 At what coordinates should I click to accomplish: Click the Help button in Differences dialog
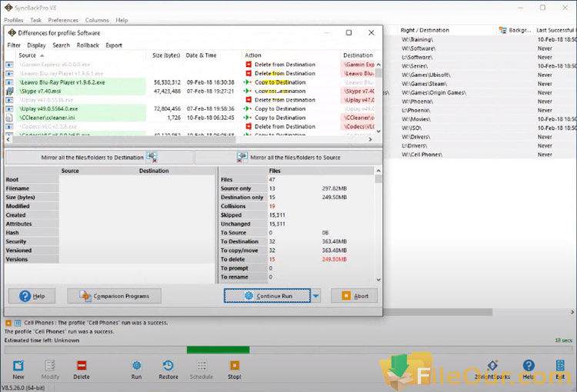click(x=32, y=296)
